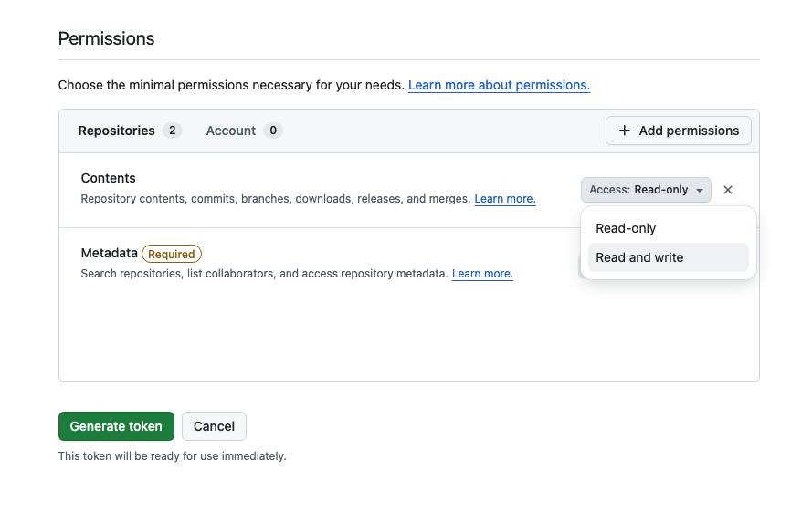
Task: Open the Learn more about permissions link
Action: [499, 85]
